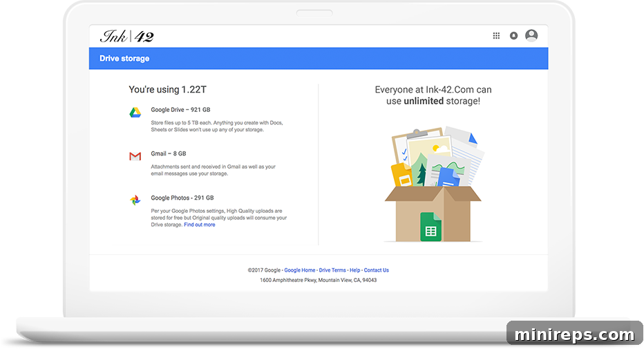Click the "Gmail – 8 GB" label

[169, 153]
